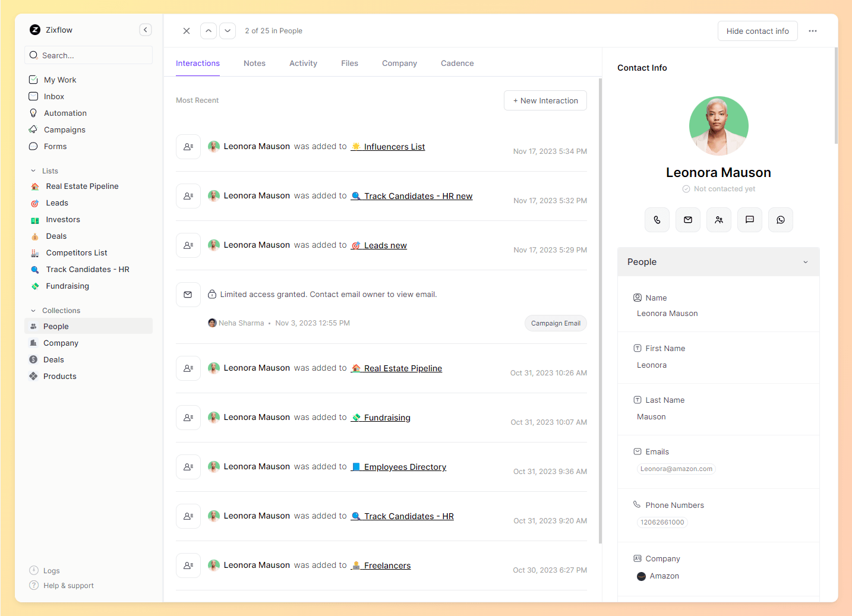The width and height of the screenshot is (852, 616).
Task: Switch to the Cadence tab
Action: [457, 64]
